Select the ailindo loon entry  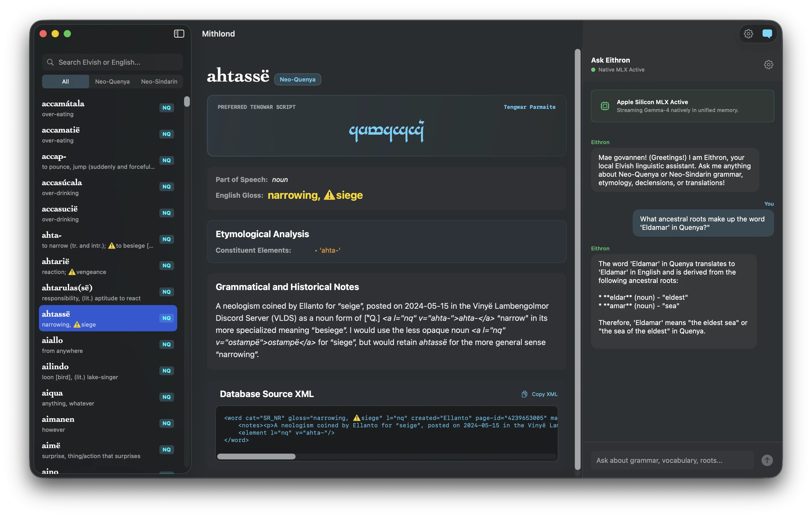(x=108, y=371)
